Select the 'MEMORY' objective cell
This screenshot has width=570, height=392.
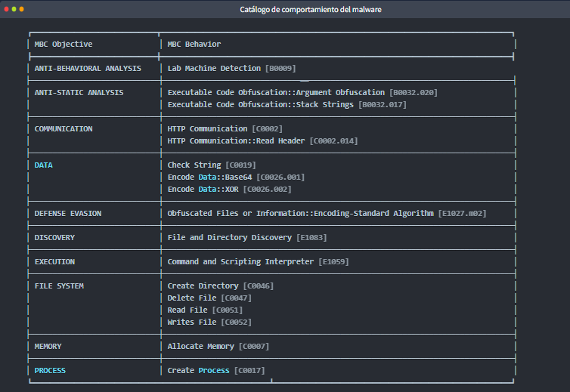tap(48, 347)
